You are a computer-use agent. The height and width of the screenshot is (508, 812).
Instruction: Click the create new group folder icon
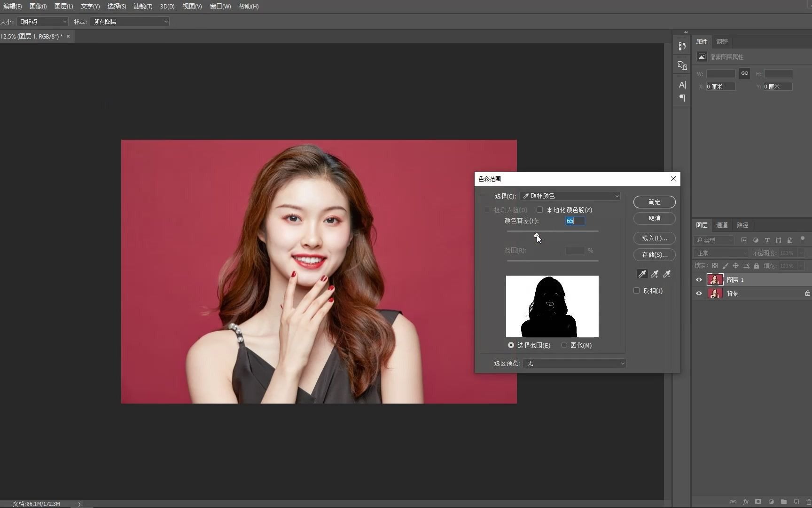click(783, 502)
